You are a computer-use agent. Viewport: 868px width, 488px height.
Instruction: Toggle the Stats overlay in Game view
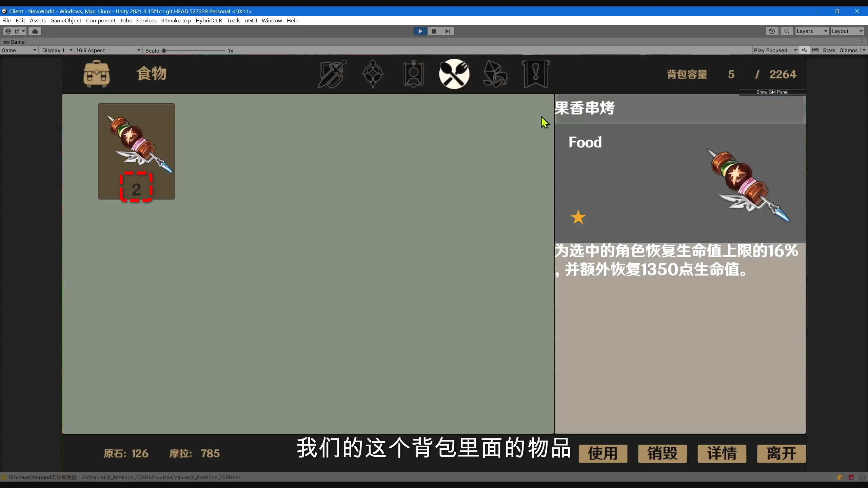coord(829,50)
